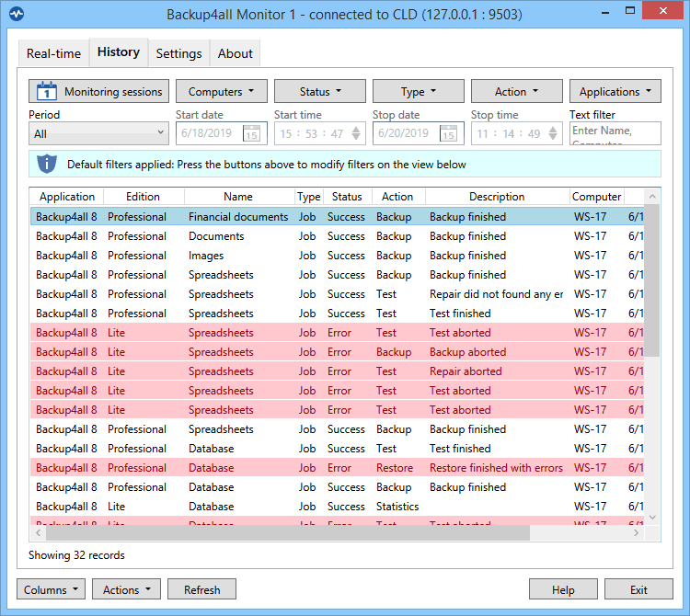Close the Backup4all Monitor window

pyautogui.click(x=662, y=10)
